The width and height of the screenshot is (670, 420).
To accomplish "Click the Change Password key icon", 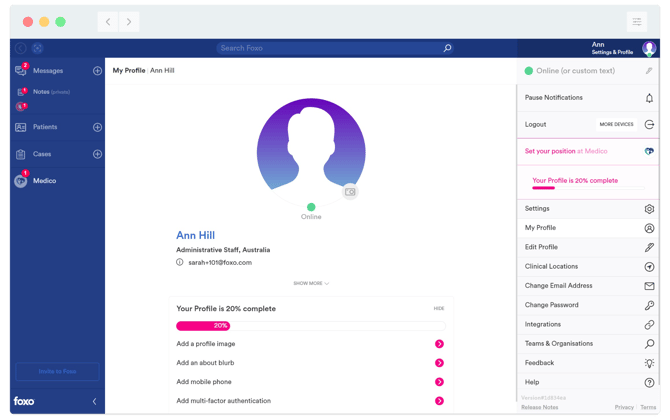I will [648, 305].
